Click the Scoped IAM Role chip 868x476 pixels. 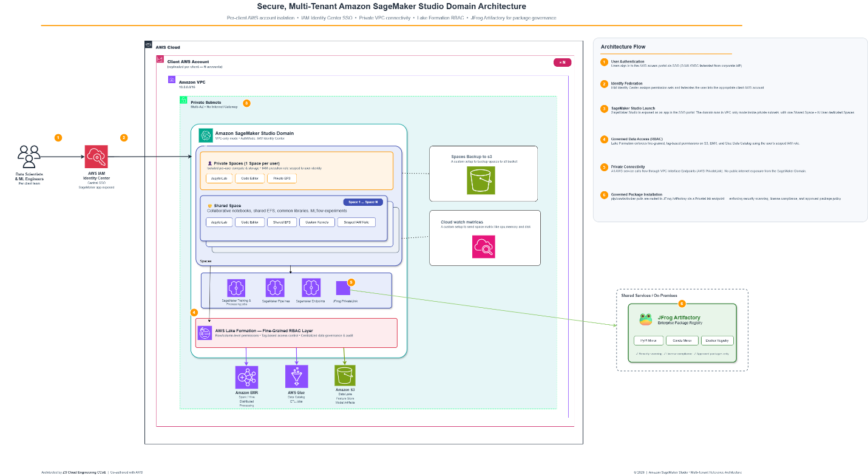(x=357, y=222)
